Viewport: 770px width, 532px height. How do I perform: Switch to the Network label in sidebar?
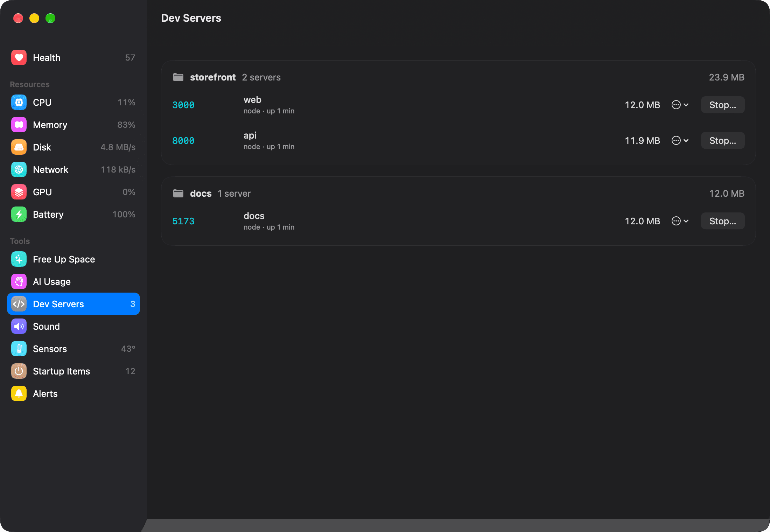tap(51, 170)
